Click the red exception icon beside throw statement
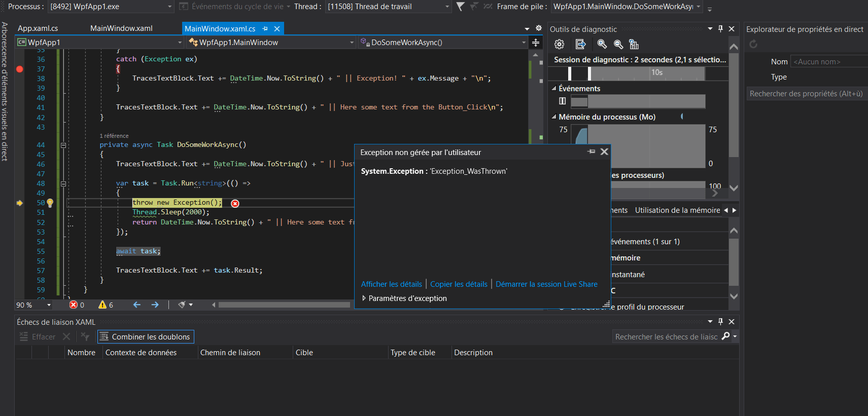Screen dimensions: 868x416 point(235,203)
